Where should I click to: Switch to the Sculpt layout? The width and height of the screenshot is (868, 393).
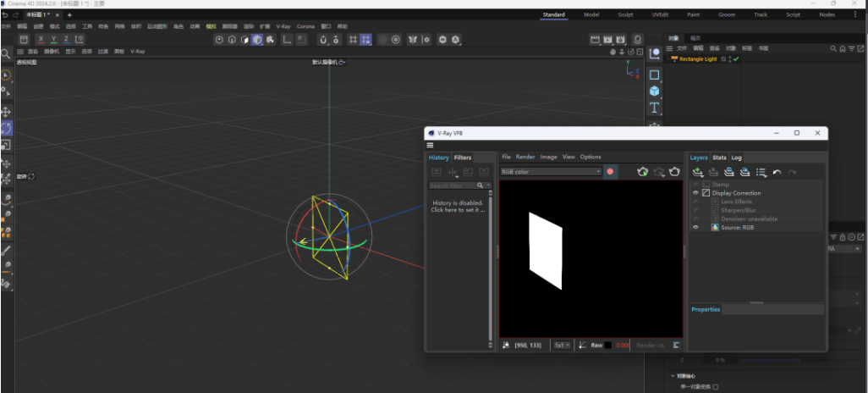(625, 14)
